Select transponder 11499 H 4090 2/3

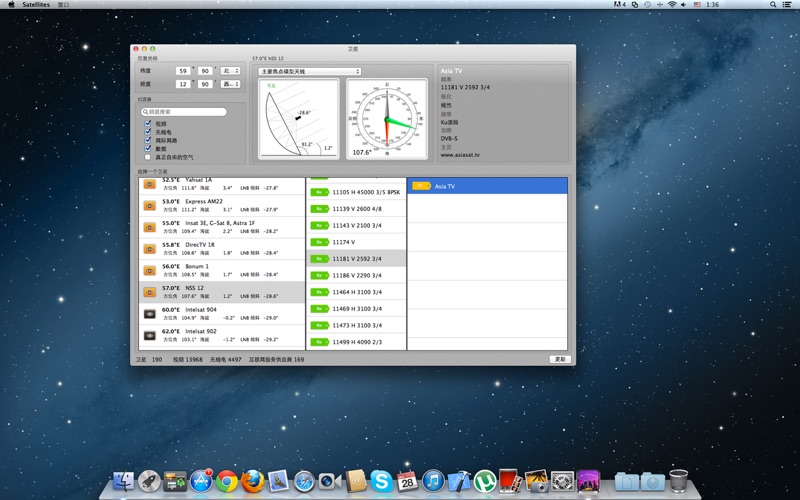pyautogui.click(x=356, y=342)
